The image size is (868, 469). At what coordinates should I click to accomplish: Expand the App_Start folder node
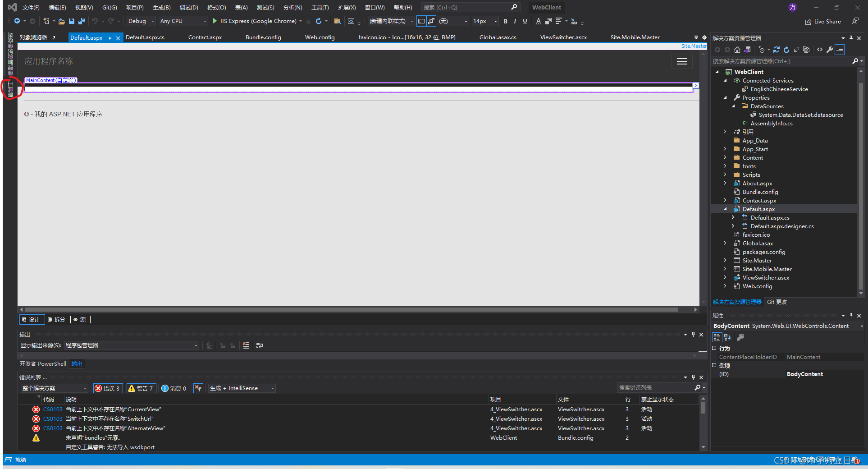pyautogui.click(x=725, y=149)
